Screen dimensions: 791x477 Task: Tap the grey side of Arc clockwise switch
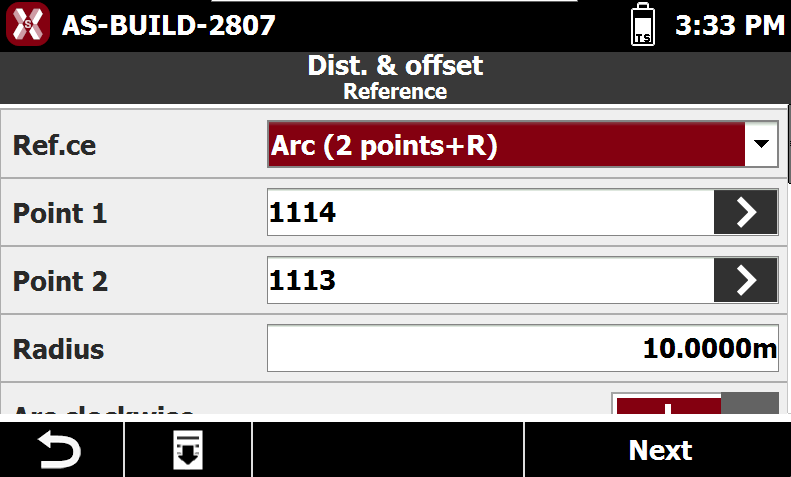[750, 403]
